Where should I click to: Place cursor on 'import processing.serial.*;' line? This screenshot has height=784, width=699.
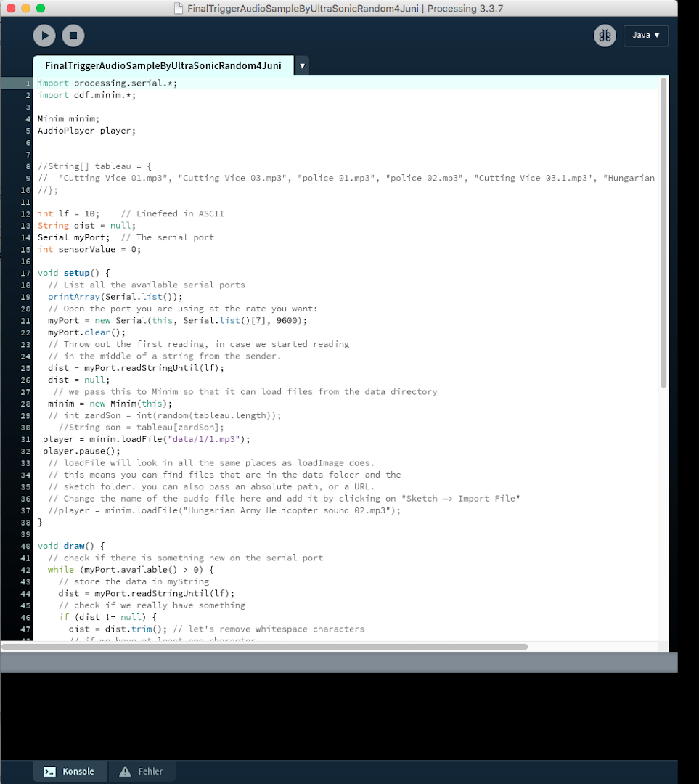click(x=107, y=83)
